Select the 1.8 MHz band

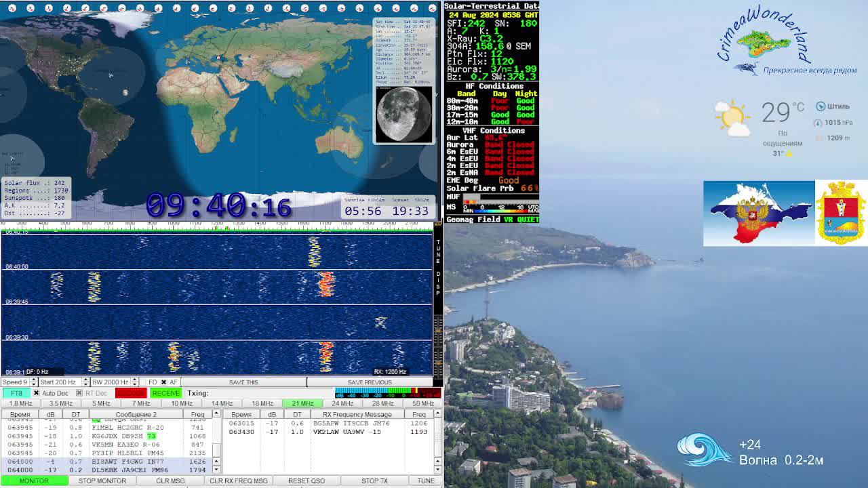[x=20, y=404]
